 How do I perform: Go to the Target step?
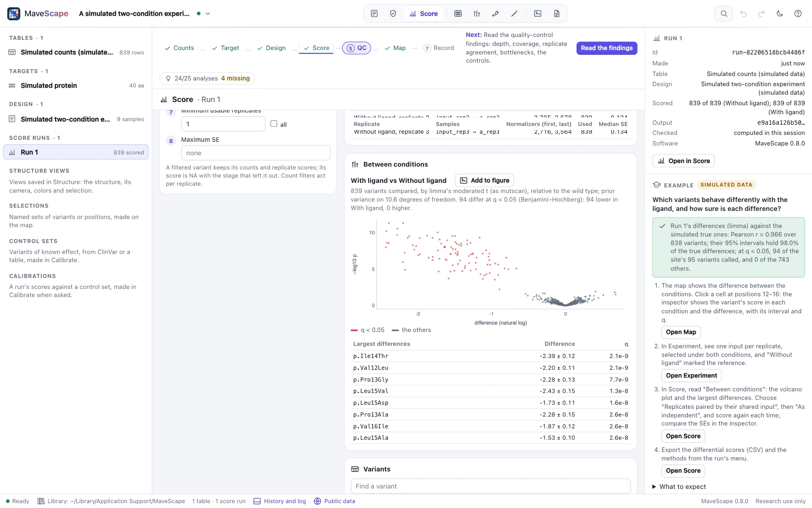tap(226, 48)
